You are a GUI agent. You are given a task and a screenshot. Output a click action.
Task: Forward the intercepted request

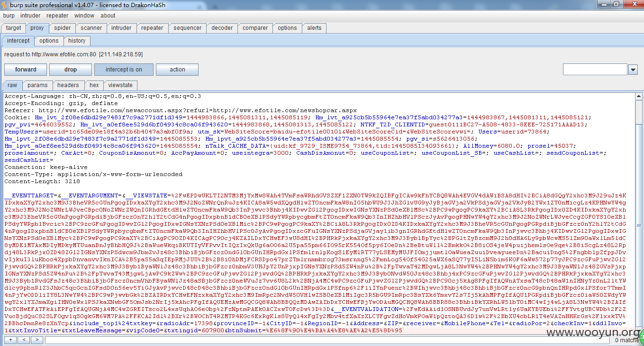coord(26,70)
